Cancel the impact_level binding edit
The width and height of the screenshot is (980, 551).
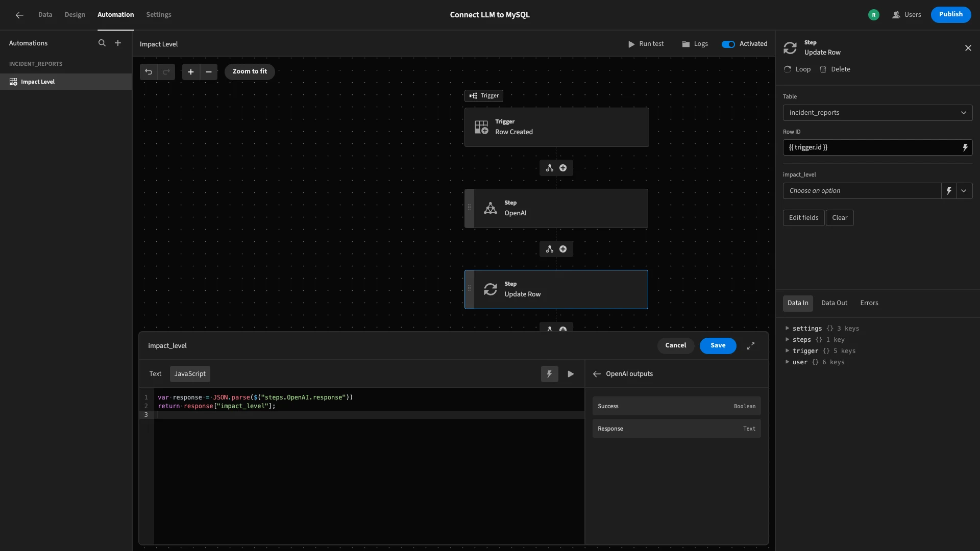(x=675, y=345)
